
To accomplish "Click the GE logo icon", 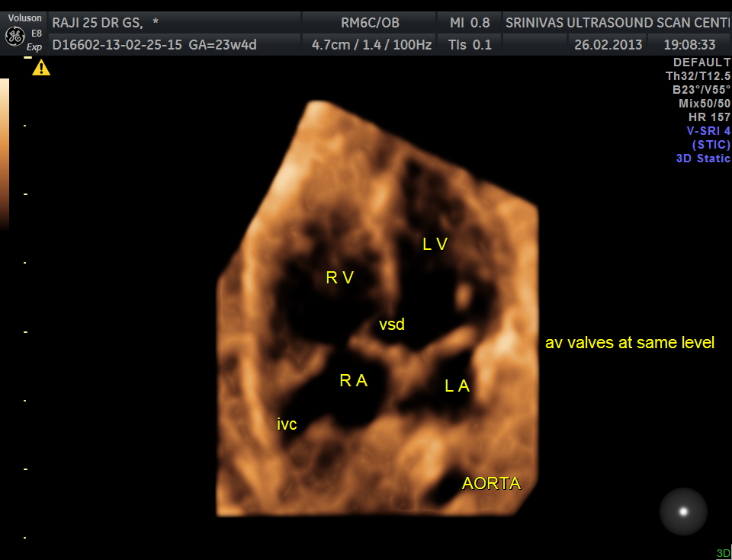I will tap(14, 36).
